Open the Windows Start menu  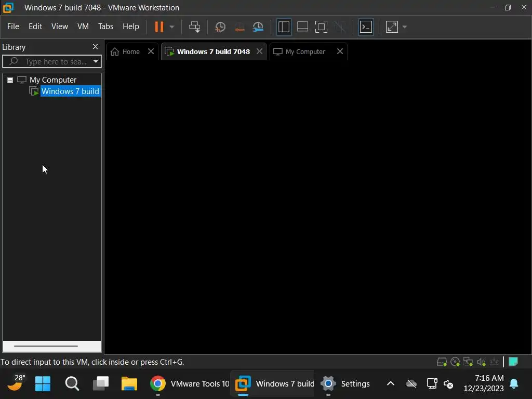pos(43,384)
